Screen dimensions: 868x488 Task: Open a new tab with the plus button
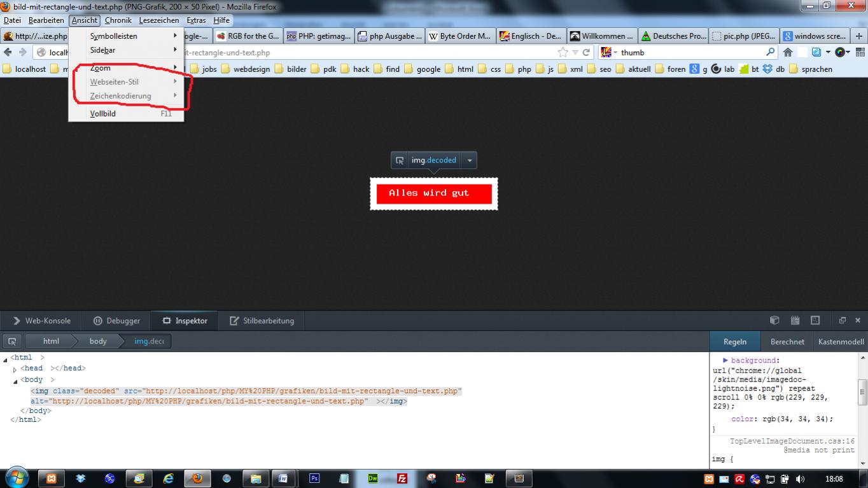click(859, 36)
